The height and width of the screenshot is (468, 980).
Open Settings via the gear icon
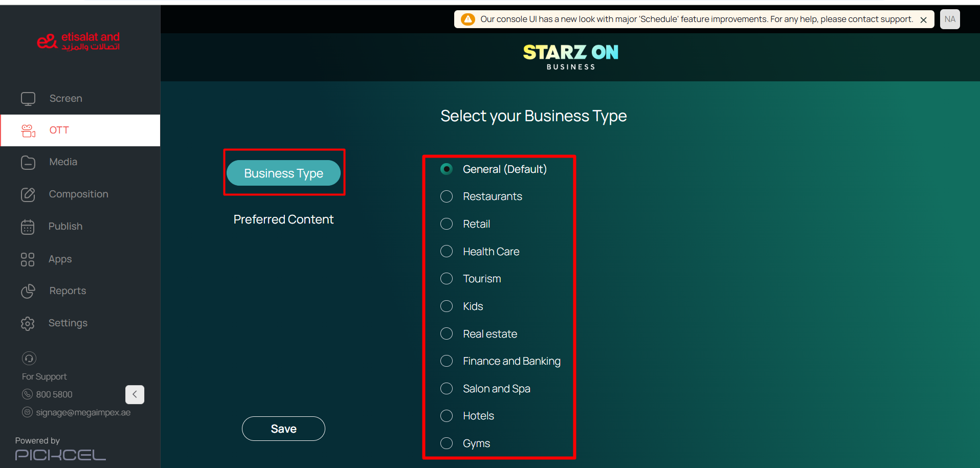tap(28, 323)
